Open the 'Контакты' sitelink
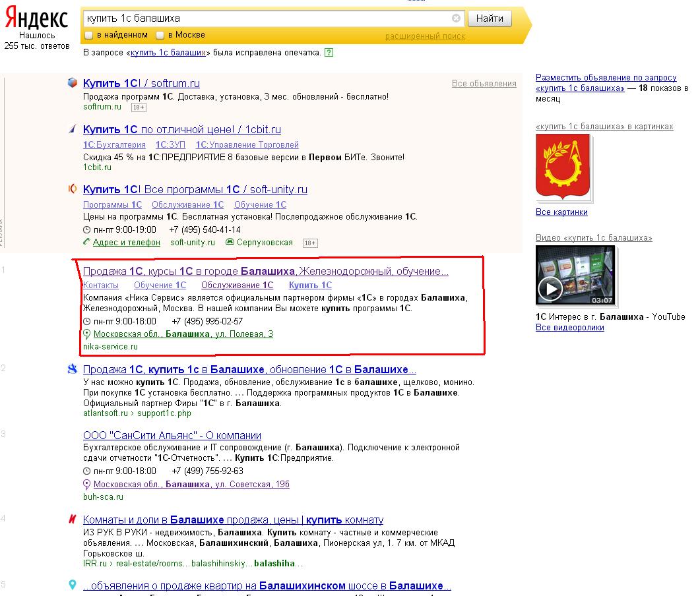700x596 pixels. tap(101, 285)
